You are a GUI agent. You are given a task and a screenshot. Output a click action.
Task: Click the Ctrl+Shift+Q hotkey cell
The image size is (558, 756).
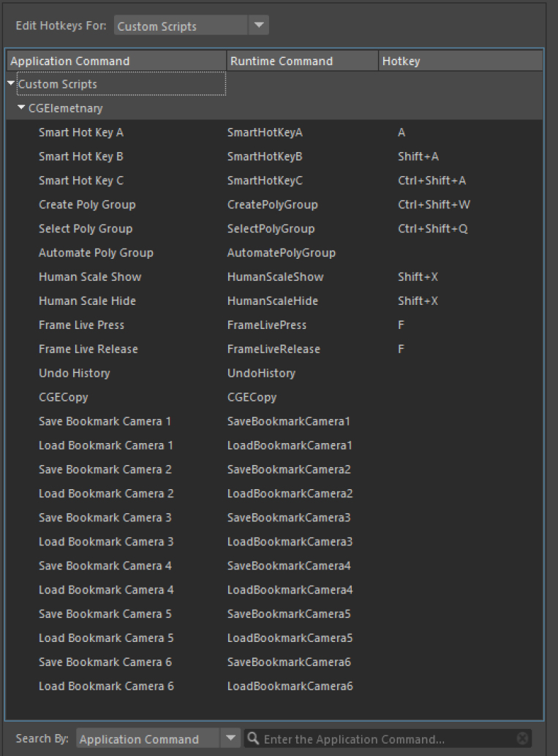pos(433,229)
